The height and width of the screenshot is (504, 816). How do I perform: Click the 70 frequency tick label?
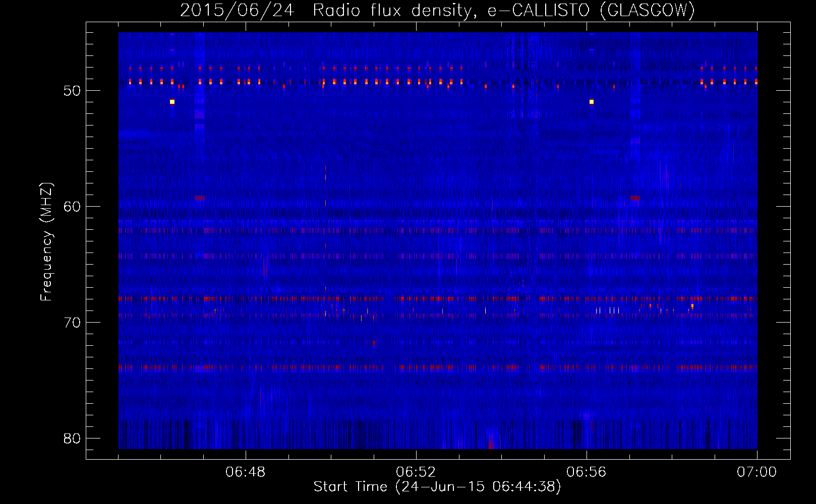tap(72, 323)
